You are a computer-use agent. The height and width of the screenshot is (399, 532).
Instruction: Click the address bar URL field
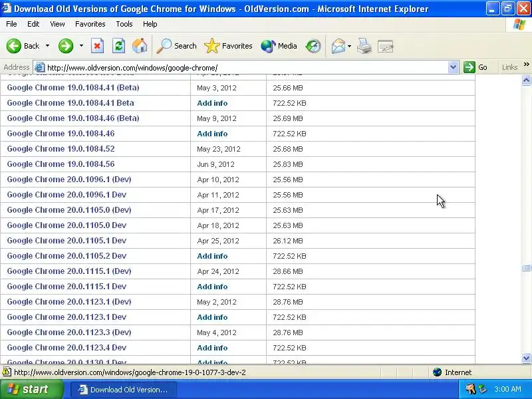pos(245,67)
